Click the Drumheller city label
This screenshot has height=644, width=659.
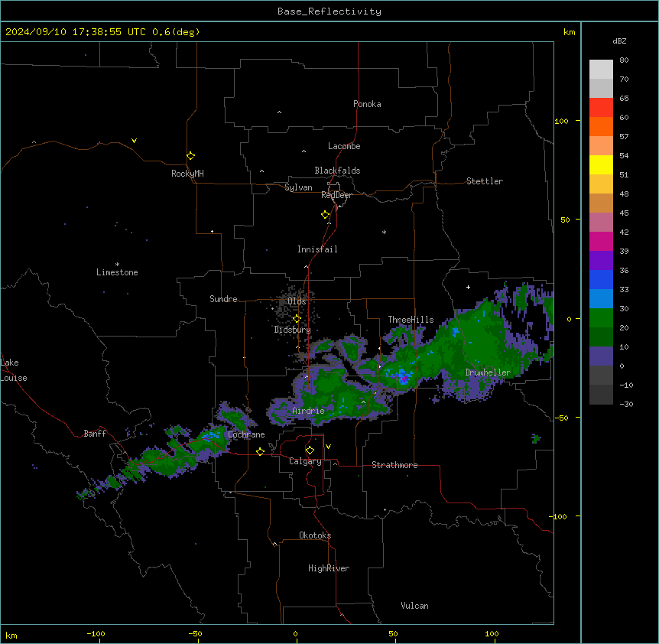point(488,372)
